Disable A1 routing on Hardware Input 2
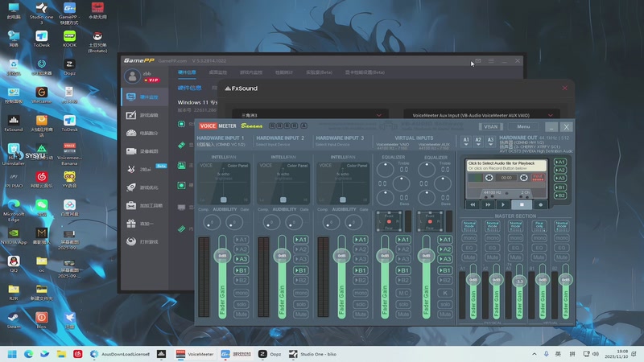644x362 pixels. (300, 239)
